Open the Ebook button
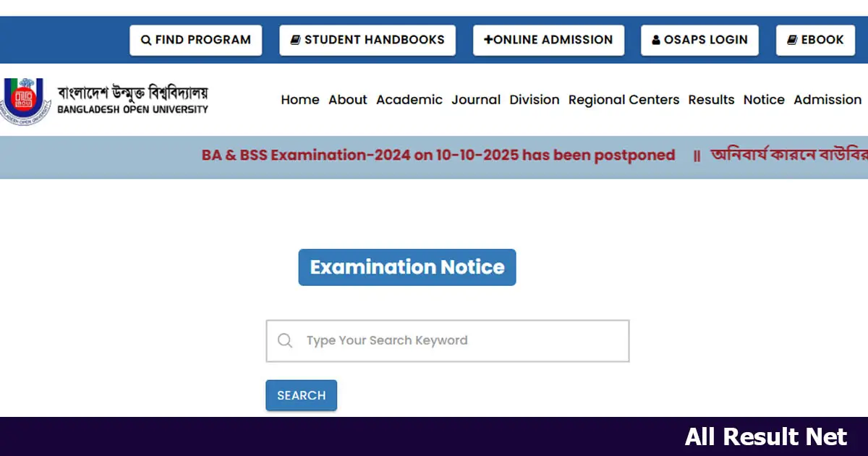This screenshot has height=456, width=868. (814, 40)
